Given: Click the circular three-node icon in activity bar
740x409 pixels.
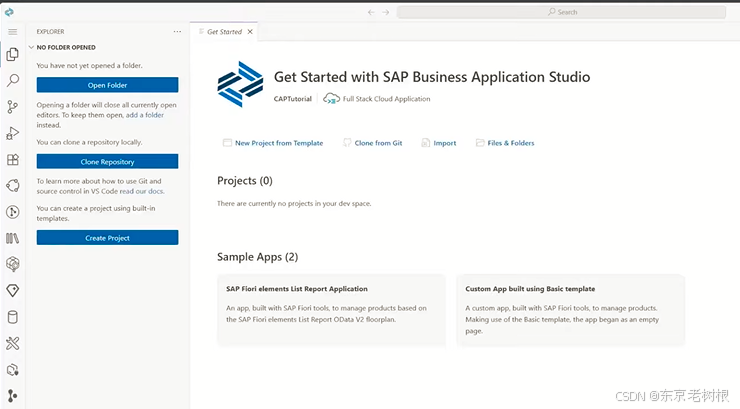Looking at the screenshot, I should (x=13, y=185).
